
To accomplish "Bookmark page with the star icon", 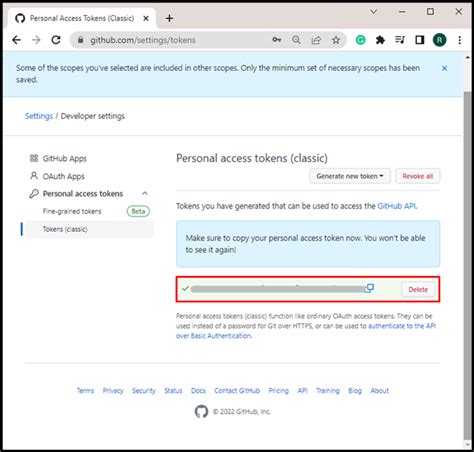I will coord(336,40).
